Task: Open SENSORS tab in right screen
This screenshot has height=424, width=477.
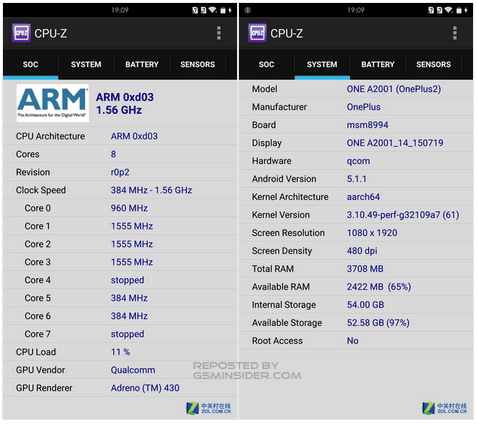Action: pyautogui.click(x=434, y=64)
